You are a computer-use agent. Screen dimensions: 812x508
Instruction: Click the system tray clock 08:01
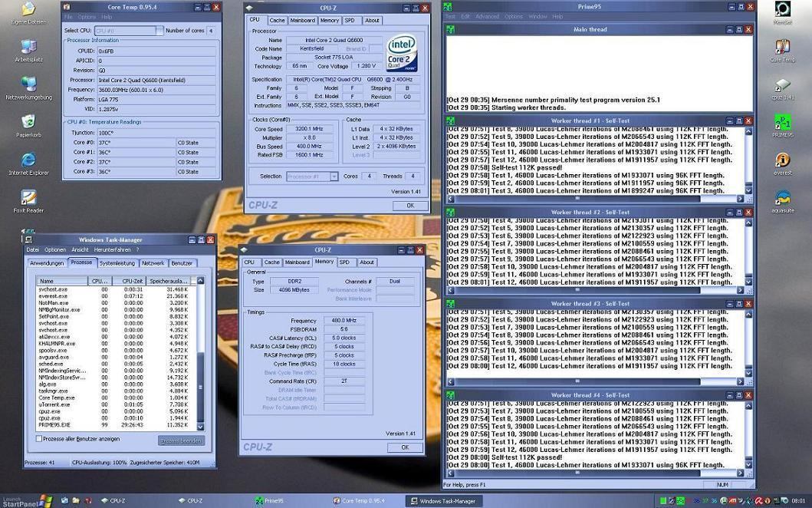point(798,501)
